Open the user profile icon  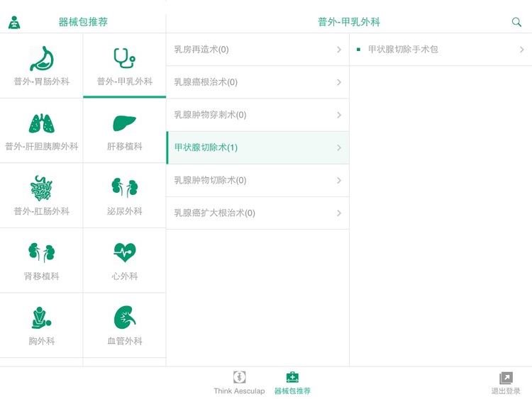(14, 23)
